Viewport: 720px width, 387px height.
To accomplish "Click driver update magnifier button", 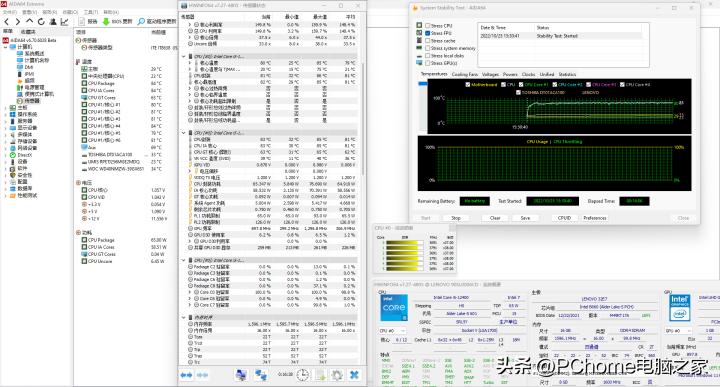I will [x=157, y=22].
